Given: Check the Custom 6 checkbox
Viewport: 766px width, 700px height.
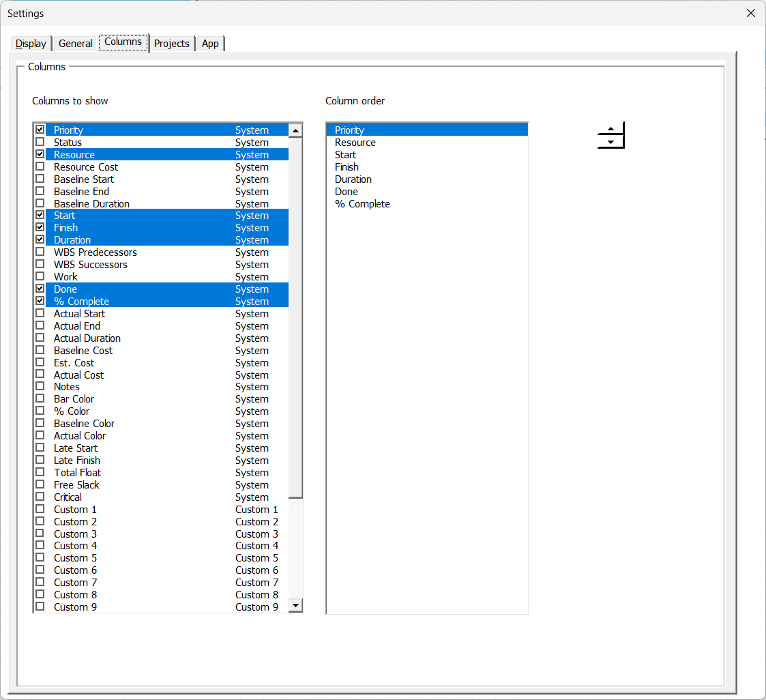Looking at the screenshot, I should click(40, 569).
